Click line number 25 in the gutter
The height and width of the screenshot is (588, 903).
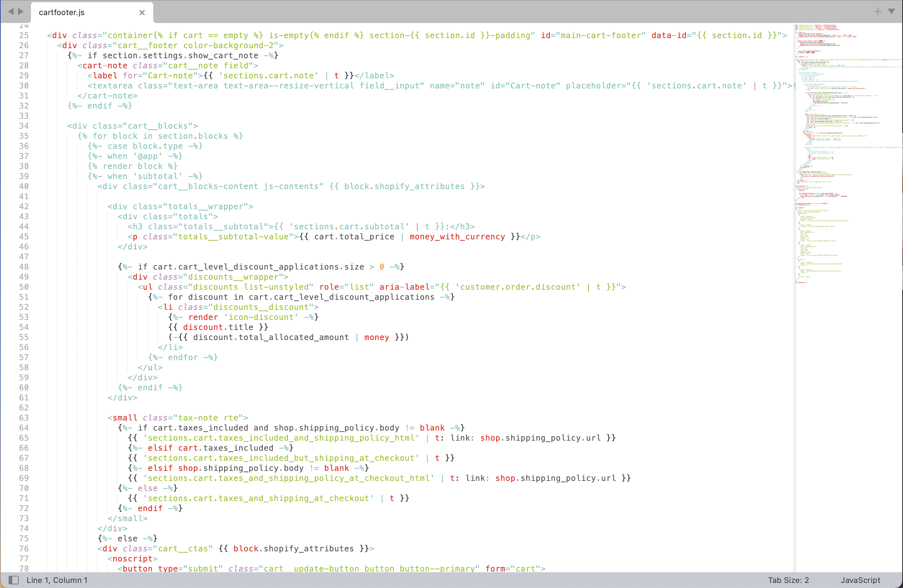tap(24, 36)
